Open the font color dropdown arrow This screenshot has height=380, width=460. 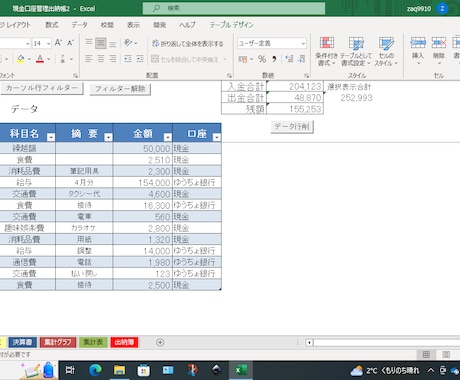[49, 59]
